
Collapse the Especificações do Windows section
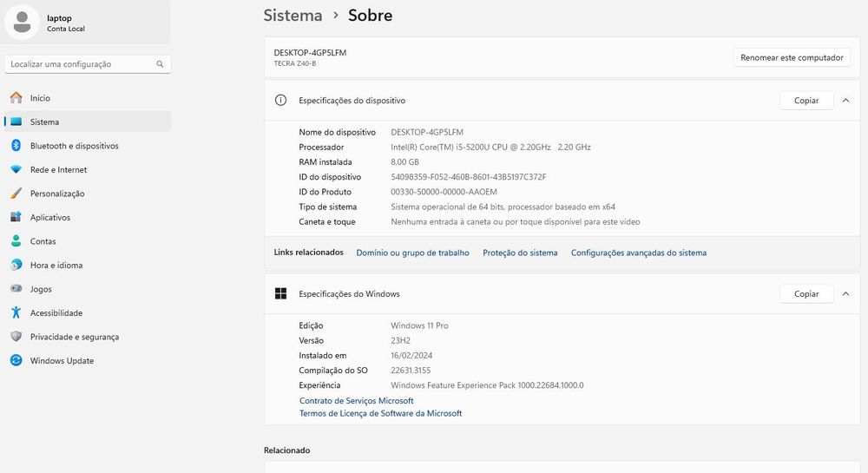[x=845, y=293]
